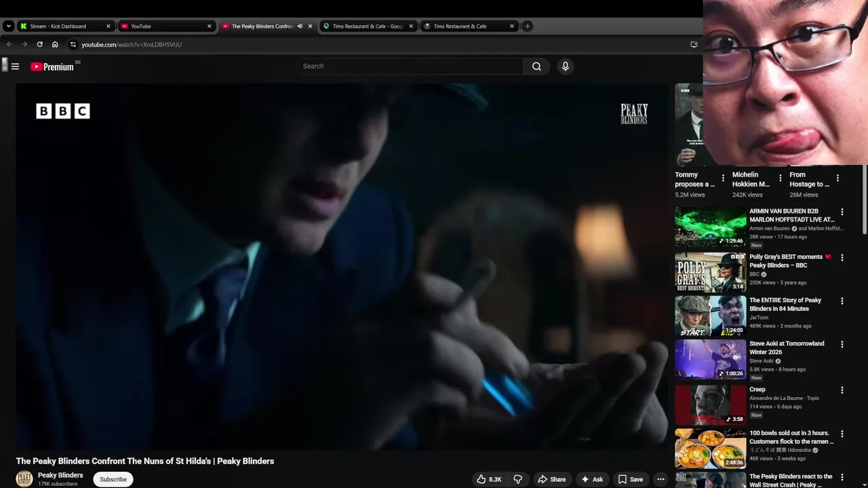The image size is (868, 488).
Task: Open Michelin Hokkien short title
Action: 751,179
